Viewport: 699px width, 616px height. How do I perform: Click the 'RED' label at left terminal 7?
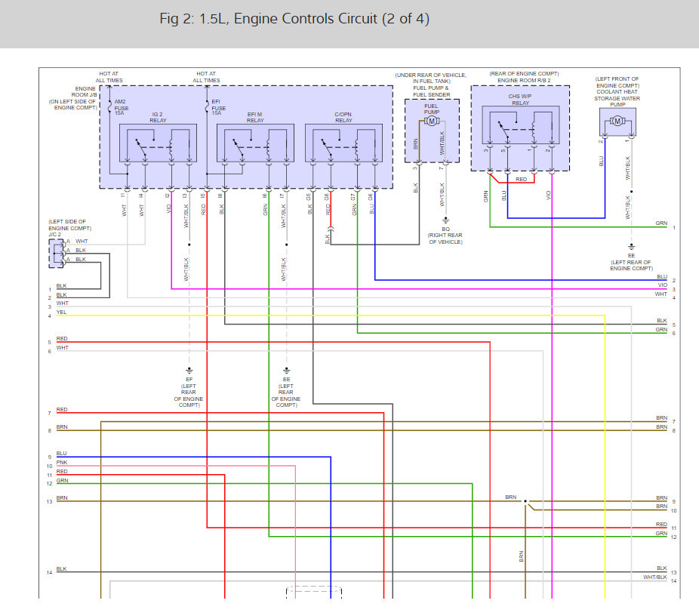(x=62, y=409)
